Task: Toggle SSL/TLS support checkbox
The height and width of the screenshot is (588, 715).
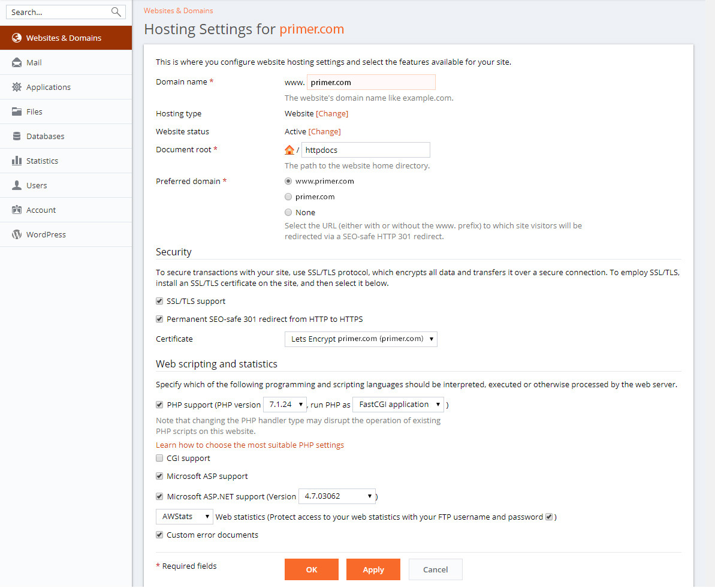Action: click(159, 301)
